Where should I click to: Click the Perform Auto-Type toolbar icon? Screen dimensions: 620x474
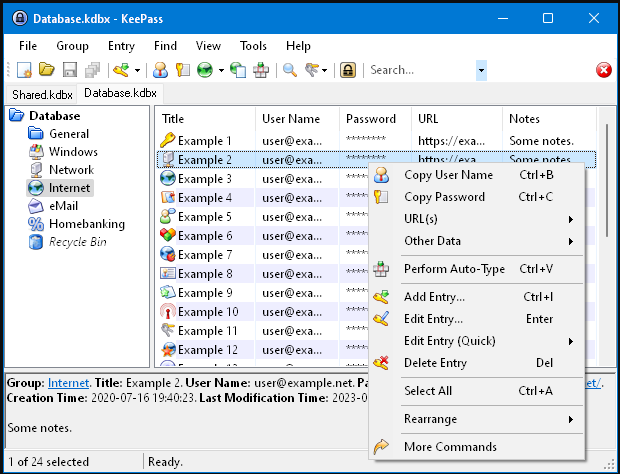tap(261, 70)
